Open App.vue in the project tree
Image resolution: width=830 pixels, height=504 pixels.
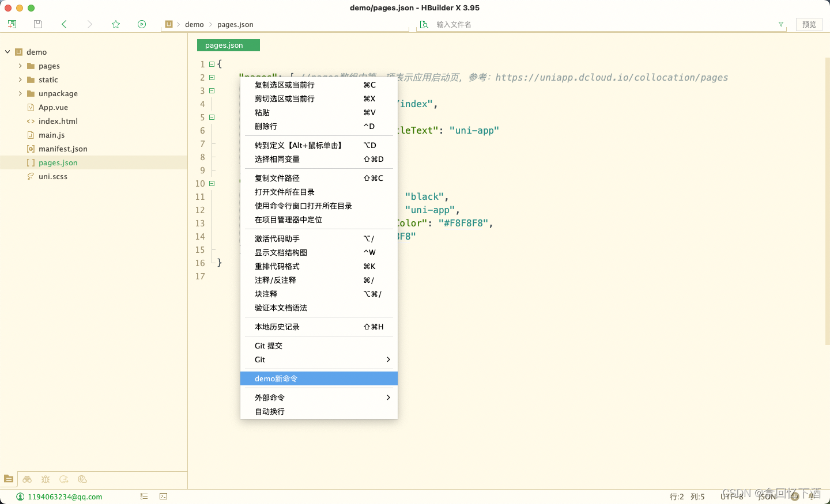[53, 107]
